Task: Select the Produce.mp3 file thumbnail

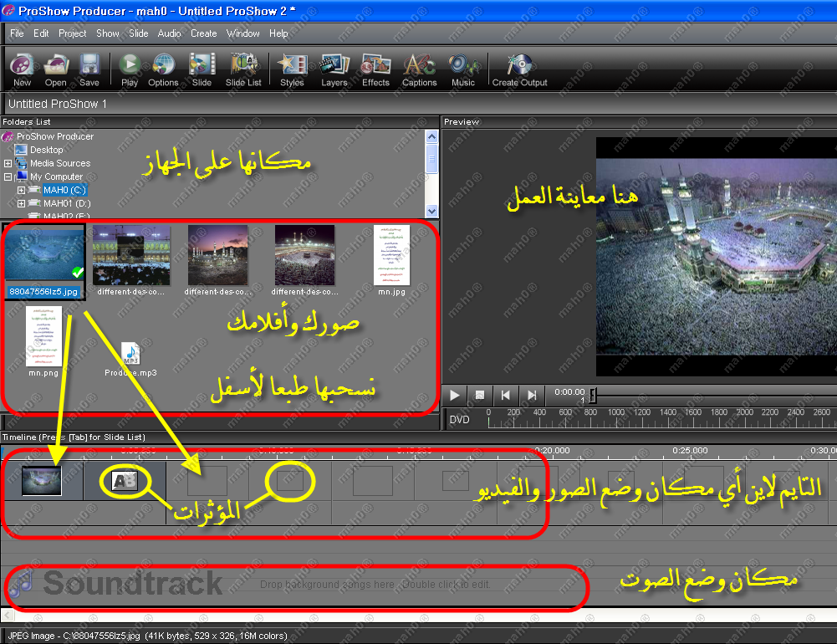Action: tap(130, 354)
